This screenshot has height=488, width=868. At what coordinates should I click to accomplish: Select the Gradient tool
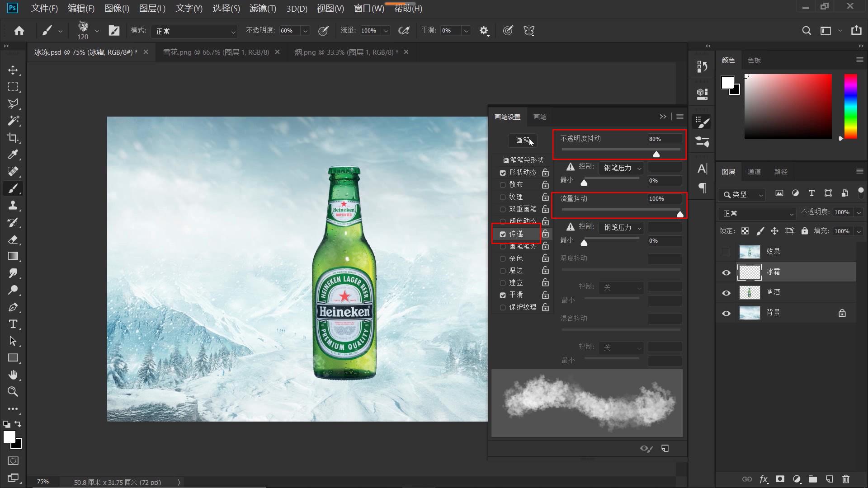click(x=13, y=256)
